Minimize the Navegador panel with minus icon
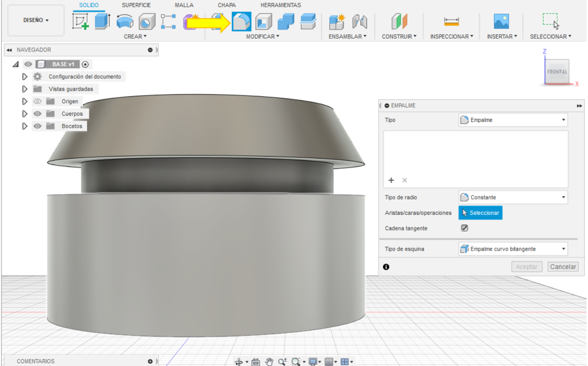The image size is (588, 366). [x=150, y=50]
